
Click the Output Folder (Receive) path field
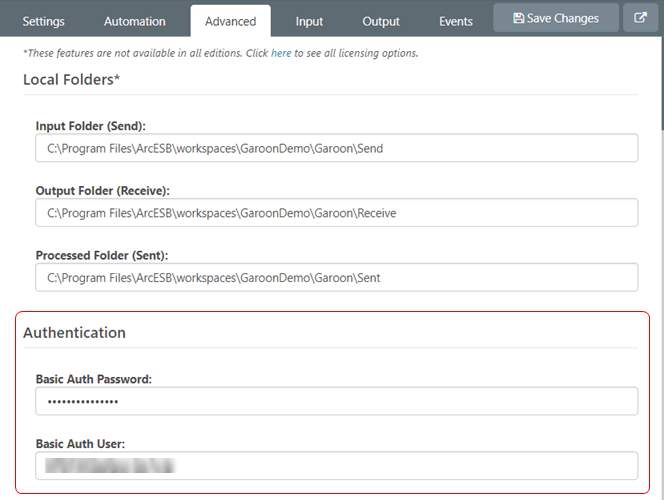tap(336, 212)
